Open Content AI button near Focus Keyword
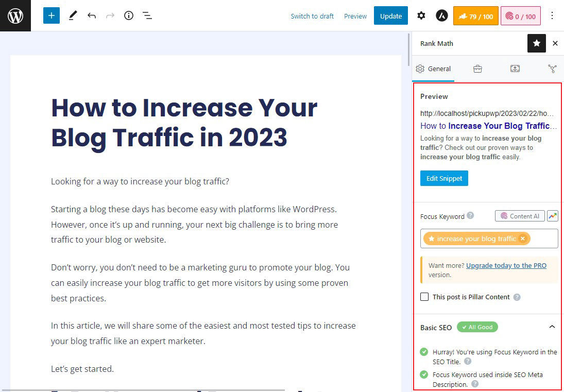This screenshot has height=392, width=564. 520,216
